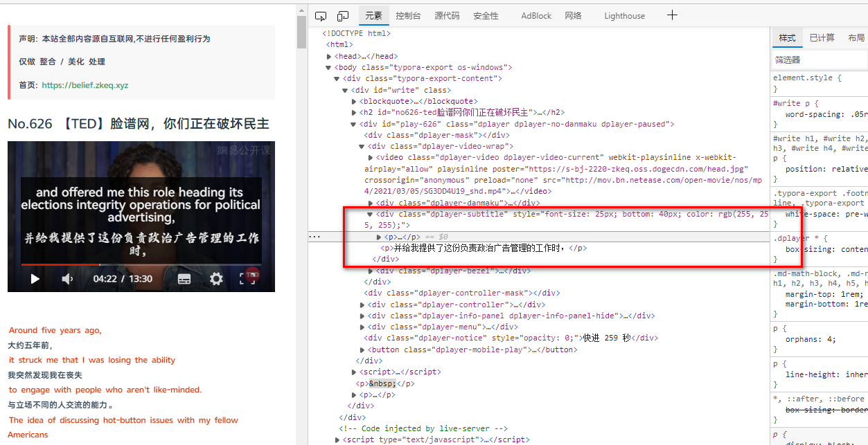Expand the dplayer-bezel div
868x445 pixels.
click(371, 271)
